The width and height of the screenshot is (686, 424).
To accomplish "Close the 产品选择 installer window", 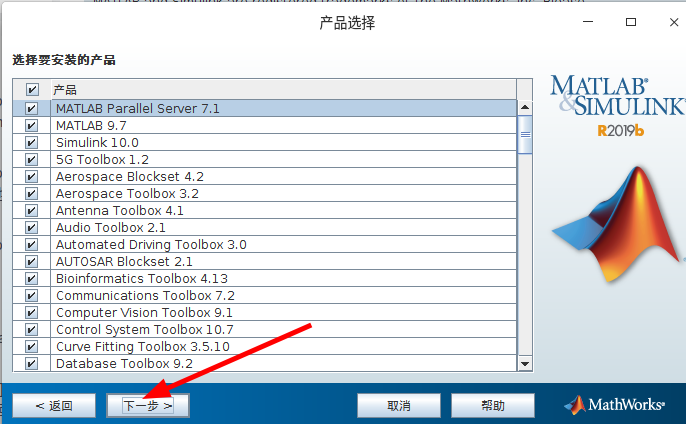I will click(674, 22).
